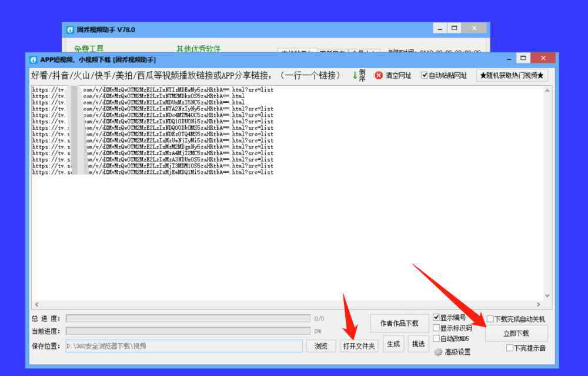Click the 当前进度 progress bar
Viewport: 588px width, 376px height.
[x=188, y=331]
